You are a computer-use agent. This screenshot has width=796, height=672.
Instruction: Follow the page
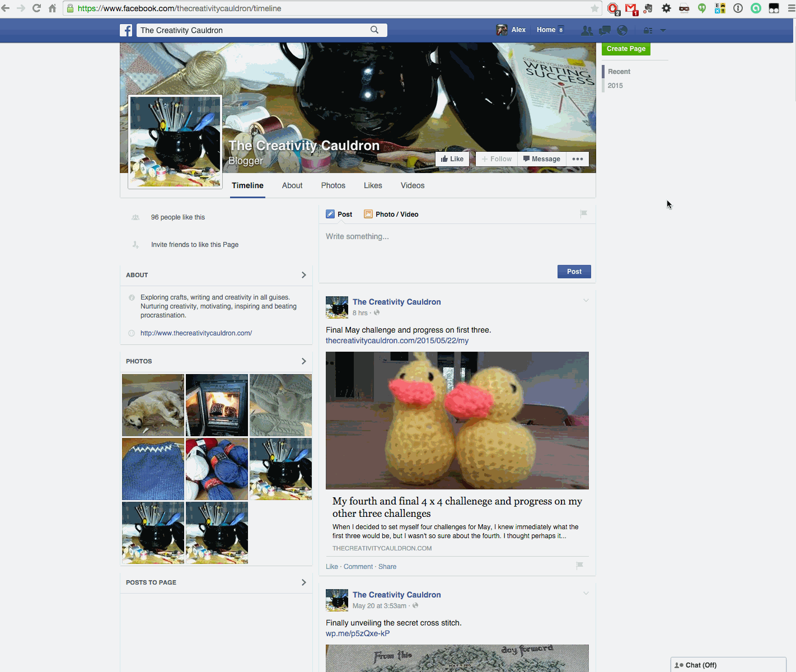coord(496,158)
